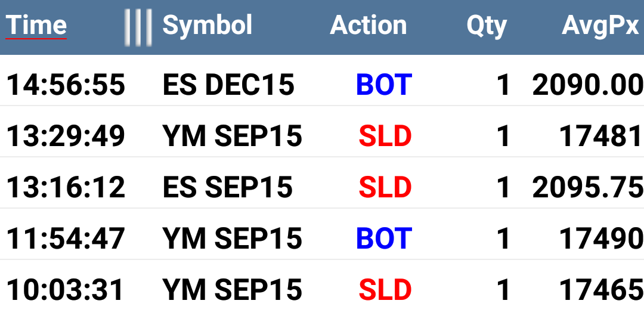Sort by the Symbol column header
The height and width of the screenshot is (316, 644).
[x=207, y=26]
